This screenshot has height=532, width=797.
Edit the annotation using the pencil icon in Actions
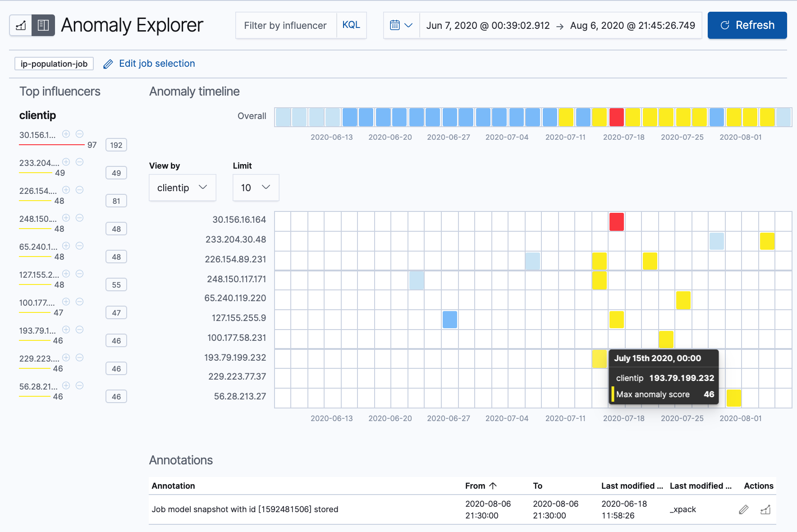point(743,509)
